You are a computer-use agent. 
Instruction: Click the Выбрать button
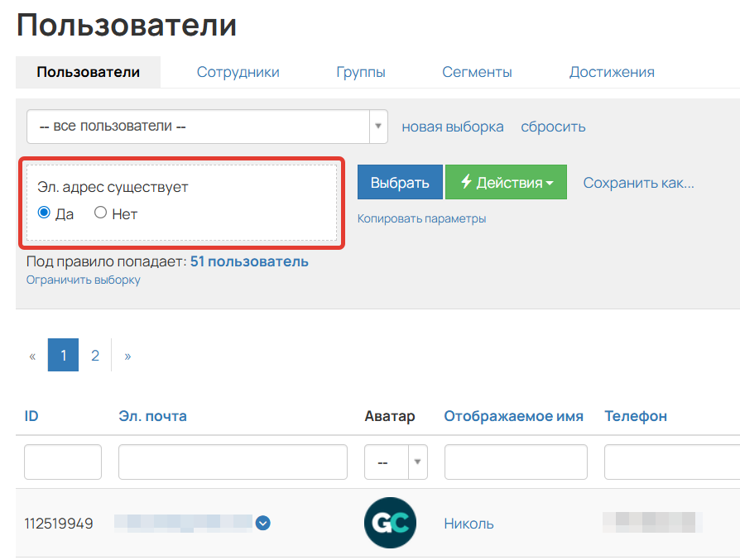tap(400, 182)
